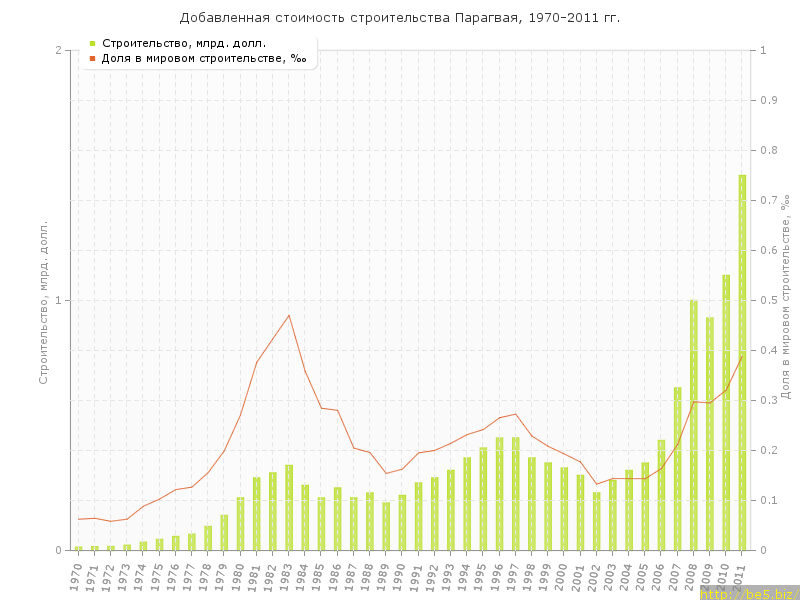Click the 2011 year label on the x-axis

pos(740,576)
